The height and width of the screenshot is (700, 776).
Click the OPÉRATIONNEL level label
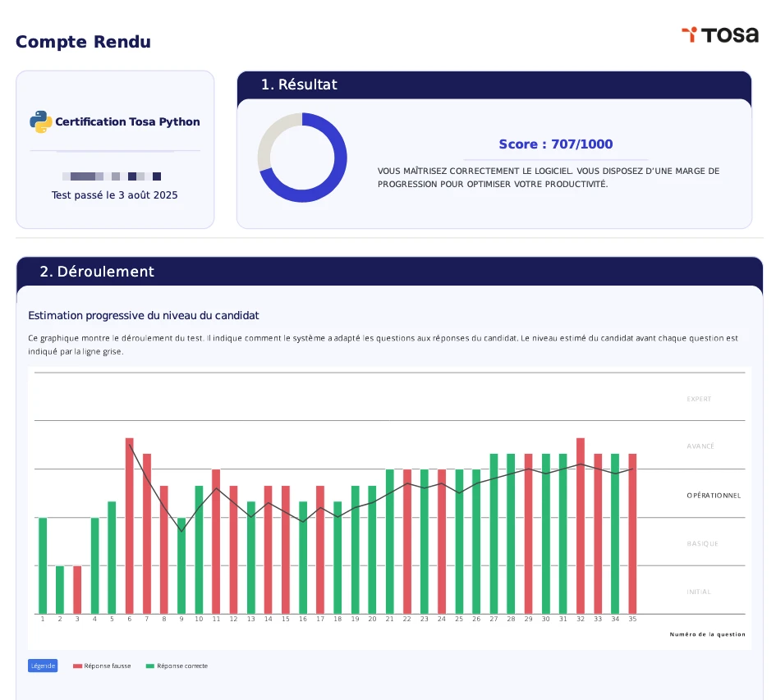714,496
